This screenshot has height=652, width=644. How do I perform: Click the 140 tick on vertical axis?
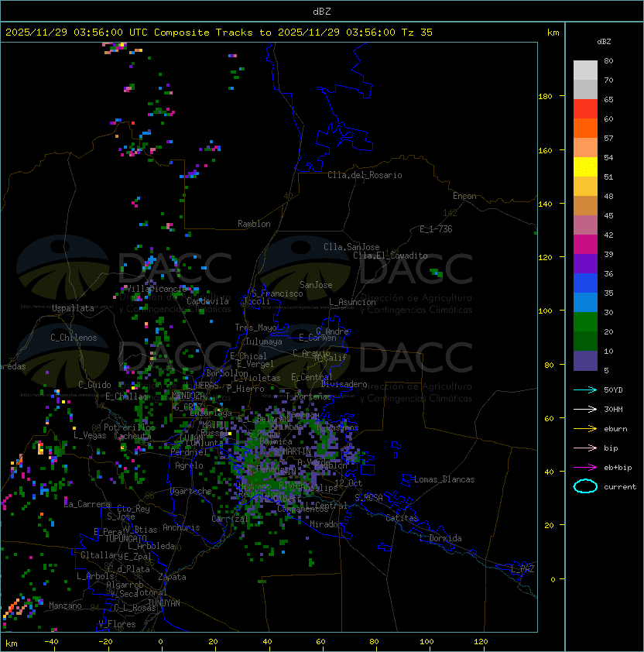[545, 204]
